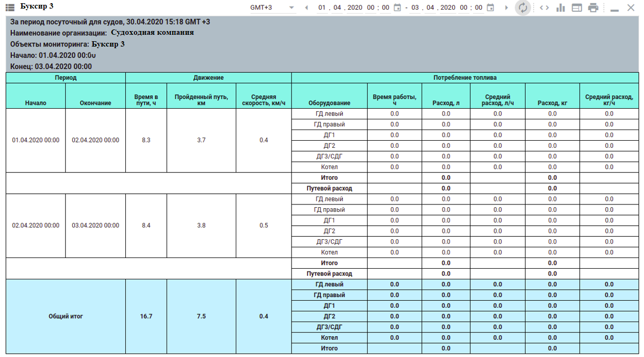Edit the end time minutes field
644x357 pixels.
click(x=478, y=7)
